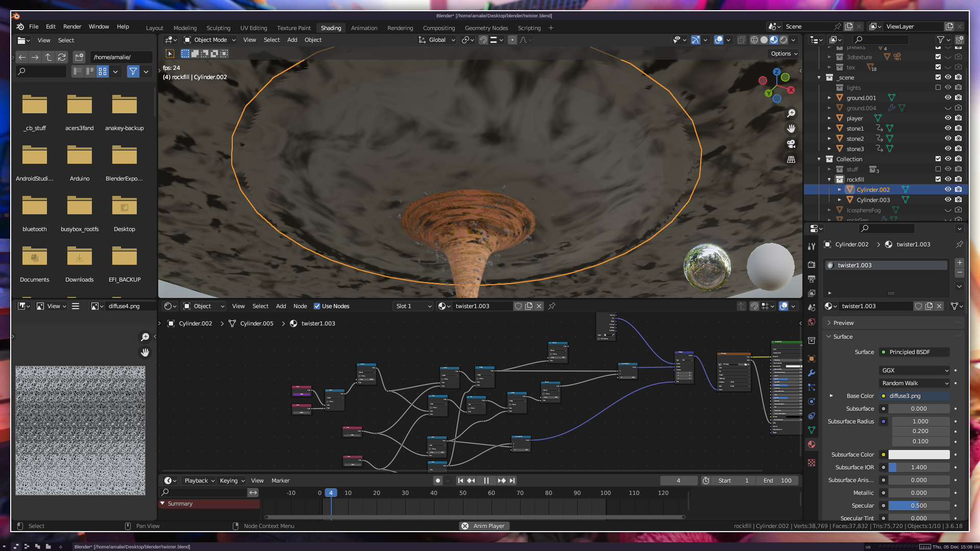
Task: Disable the rockfill collection checkbox
Action: coord(938,179)
